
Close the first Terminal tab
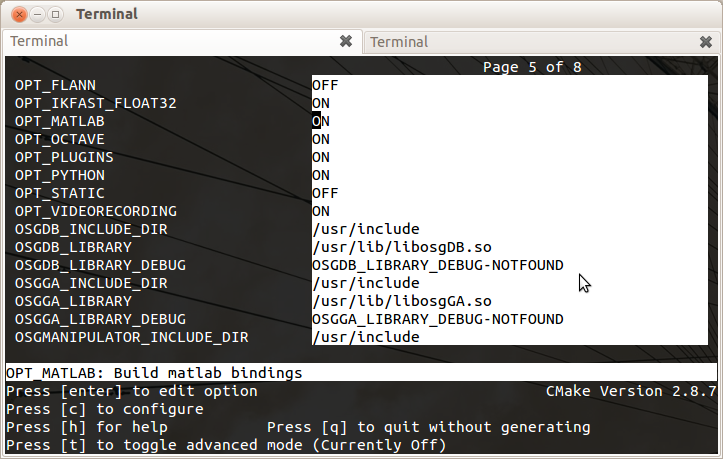pyautogui.click(x=346, y=42)
